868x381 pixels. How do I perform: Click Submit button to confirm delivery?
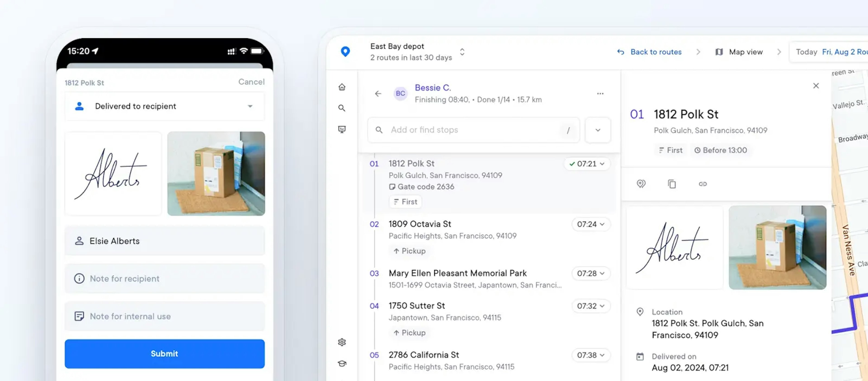[164, 354]
